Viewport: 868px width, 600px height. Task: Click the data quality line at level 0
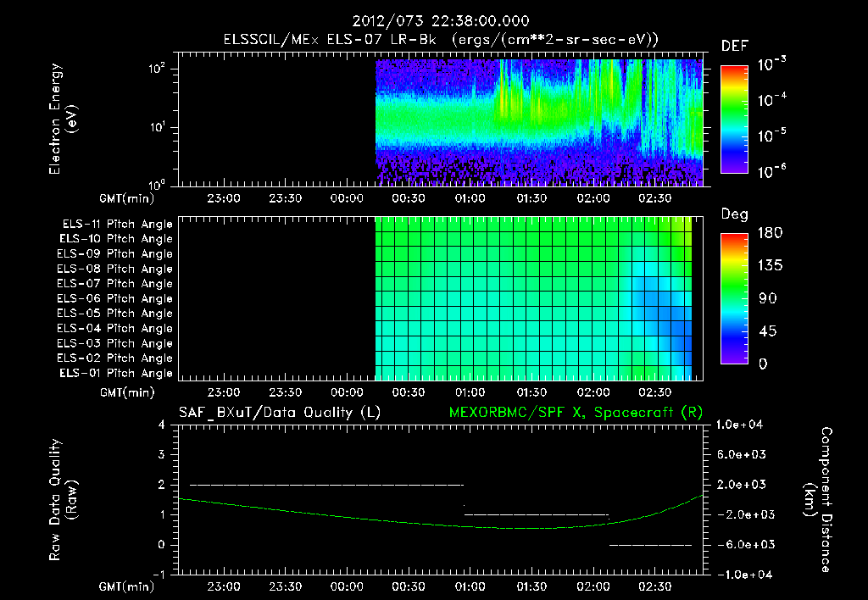(650, 545)
